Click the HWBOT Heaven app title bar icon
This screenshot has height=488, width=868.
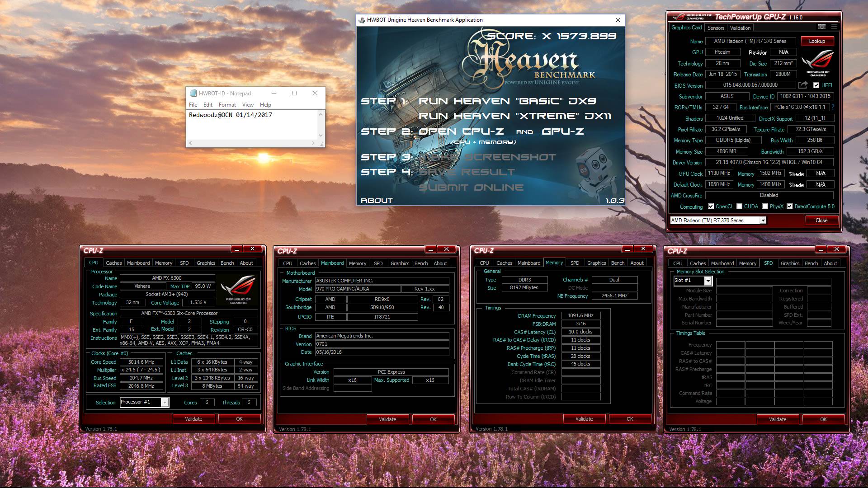coord(362,20)
